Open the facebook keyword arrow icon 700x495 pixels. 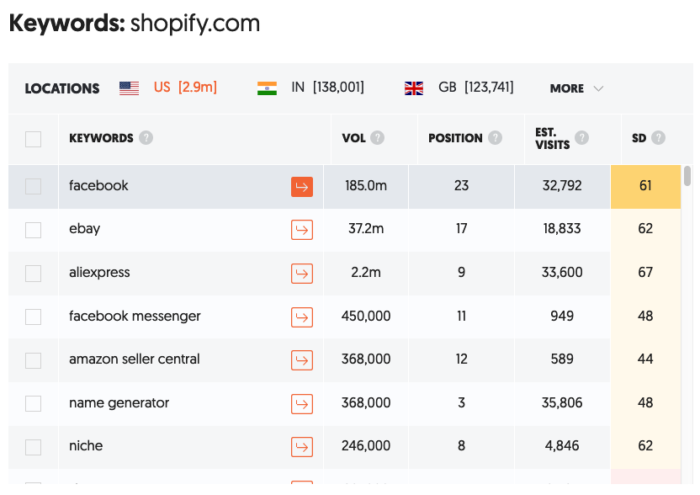pyautogui.click(x=302, y=187)
